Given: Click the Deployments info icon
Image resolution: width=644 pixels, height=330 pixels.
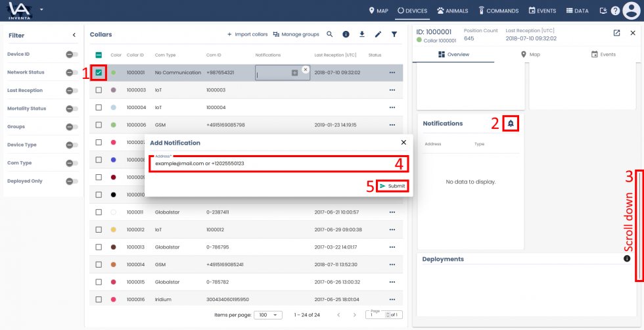Looking at the screenshot, I should point(626,259).
